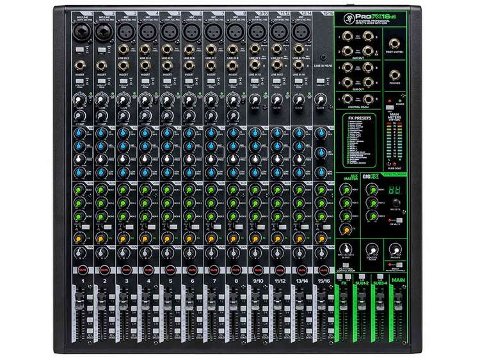This screenshot has height=360, width=480.
Task: Click the FX preset select knob
Action: tap(396, 203)
